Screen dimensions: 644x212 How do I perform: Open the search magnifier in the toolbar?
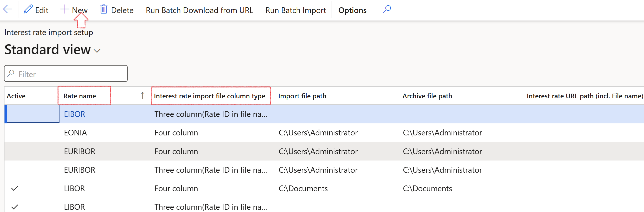[387, 10]
